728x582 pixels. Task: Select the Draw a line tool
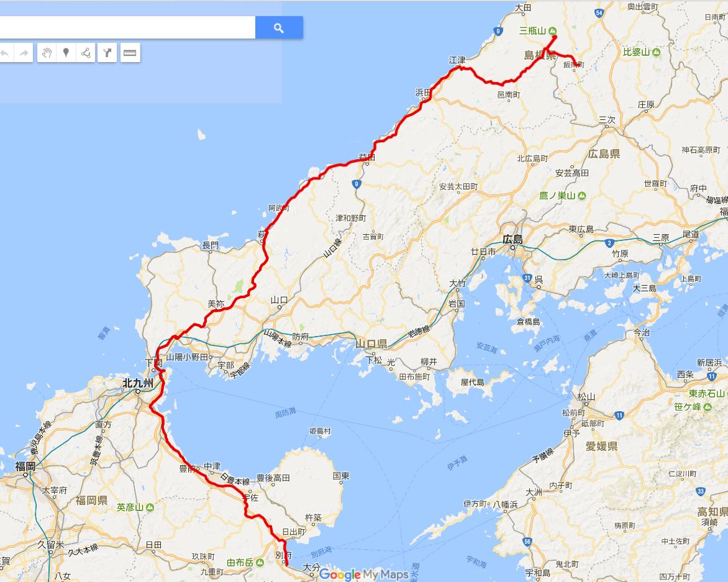(x=86, y=53)
